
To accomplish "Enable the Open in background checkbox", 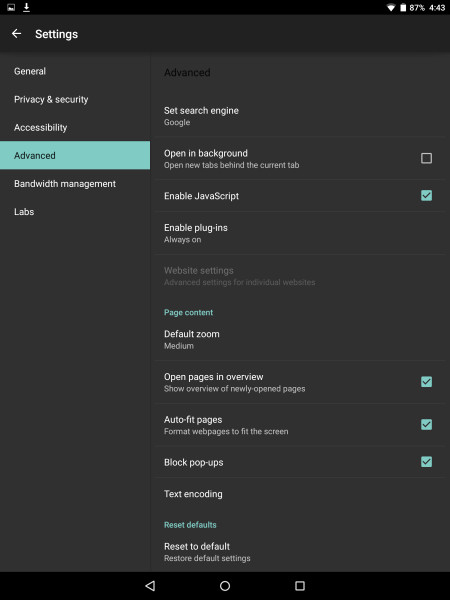I will pos(426,158).
